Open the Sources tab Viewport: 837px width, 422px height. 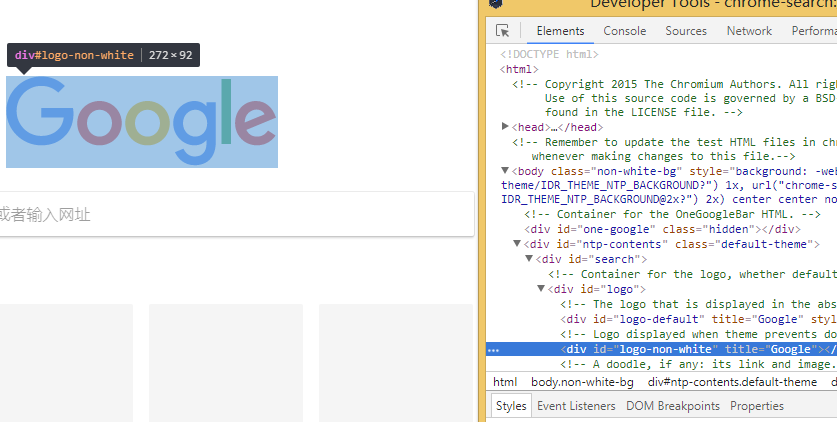[686, 31]
